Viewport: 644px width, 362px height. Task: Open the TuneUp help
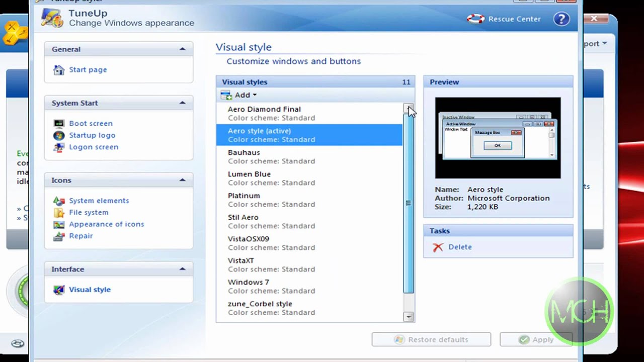[x=561, y=19]
